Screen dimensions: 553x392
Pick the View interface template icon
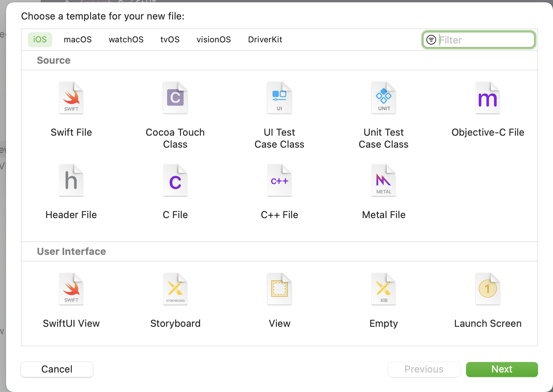tap(279, 289)
